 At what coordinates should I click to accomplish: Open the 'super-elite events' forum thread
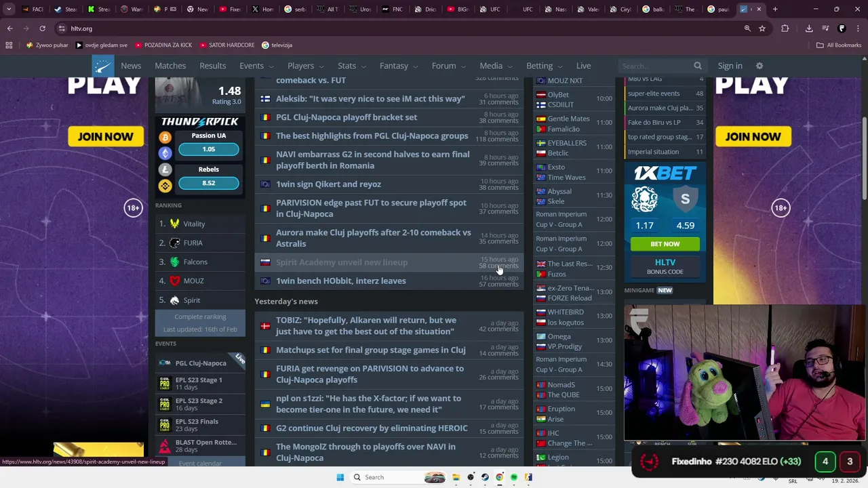665,94
